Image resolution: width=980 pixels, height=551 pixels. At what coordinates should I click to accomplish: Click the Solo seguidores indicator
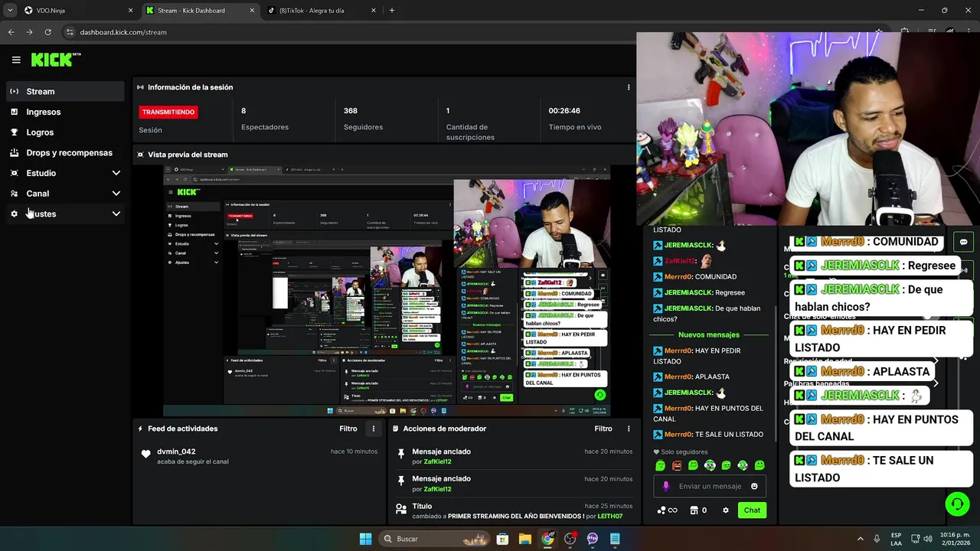pos(681,452)
